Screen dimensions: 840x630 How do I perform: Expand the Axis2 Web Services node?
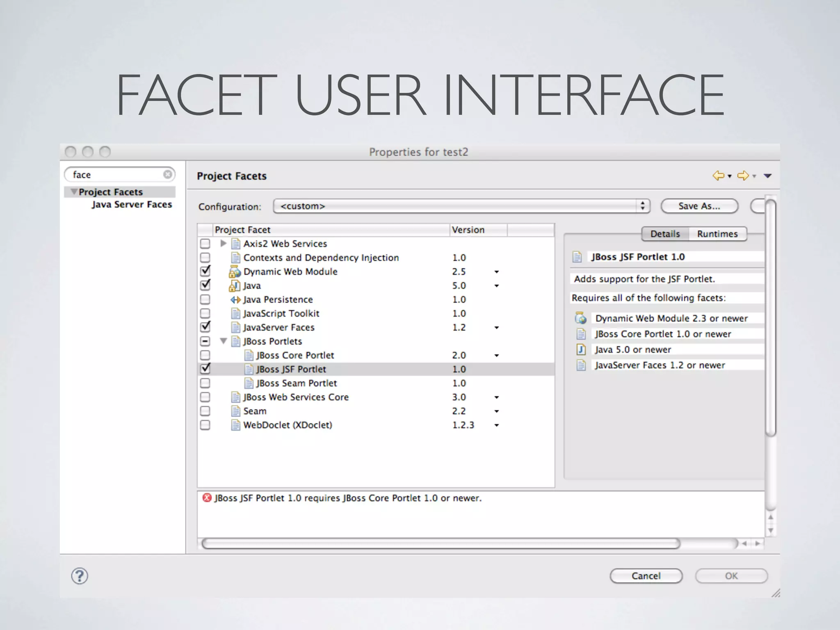coord(223,244)
